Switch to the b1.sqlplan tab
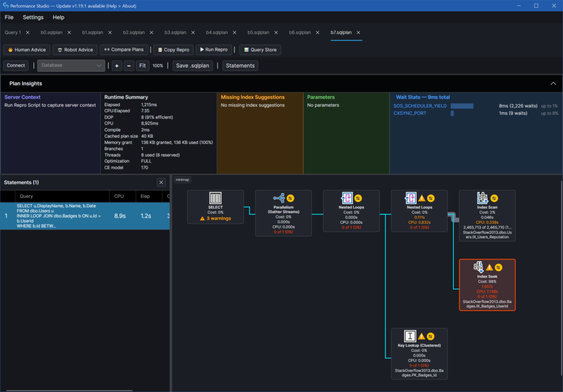 92,32
